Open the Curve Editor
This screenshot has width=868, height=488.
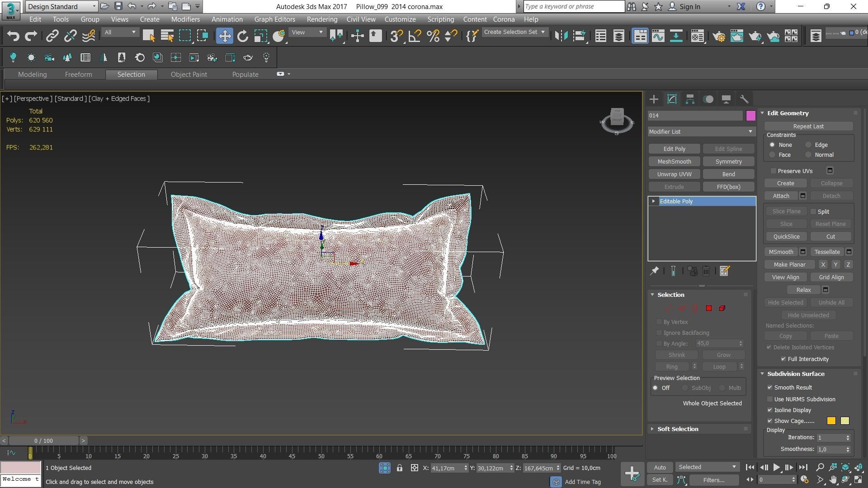(x=658, y=36)
